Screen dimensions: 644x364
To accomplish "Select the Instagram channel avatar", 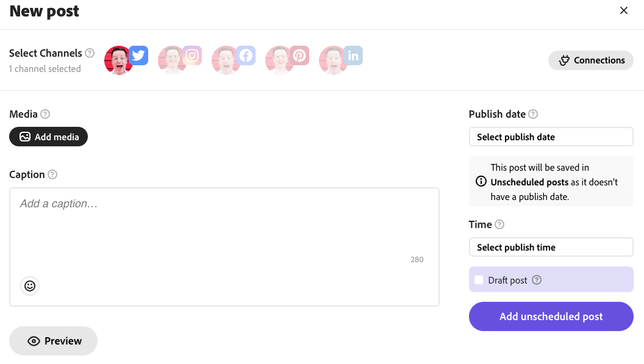I will (173, 60).
